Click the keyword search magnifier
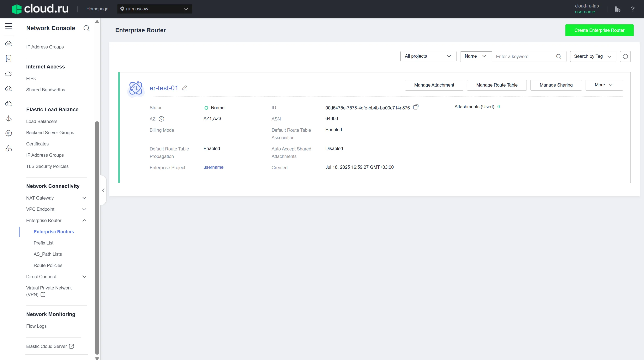Image resolution: width=644 pixels, height=360 pixels. (x=559, y=56)
